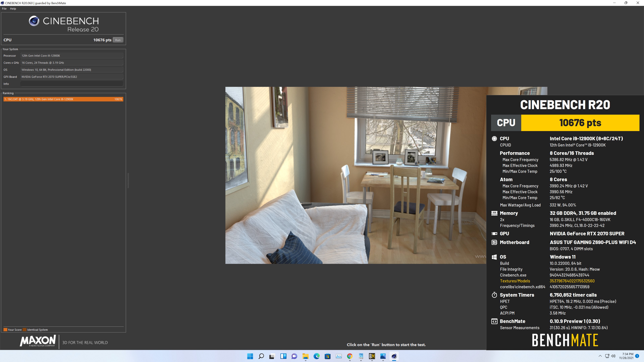Click the Memory module icon
The width and height of the screenshot is (644, 362).
pyautogui.click(x=494, y=213)
